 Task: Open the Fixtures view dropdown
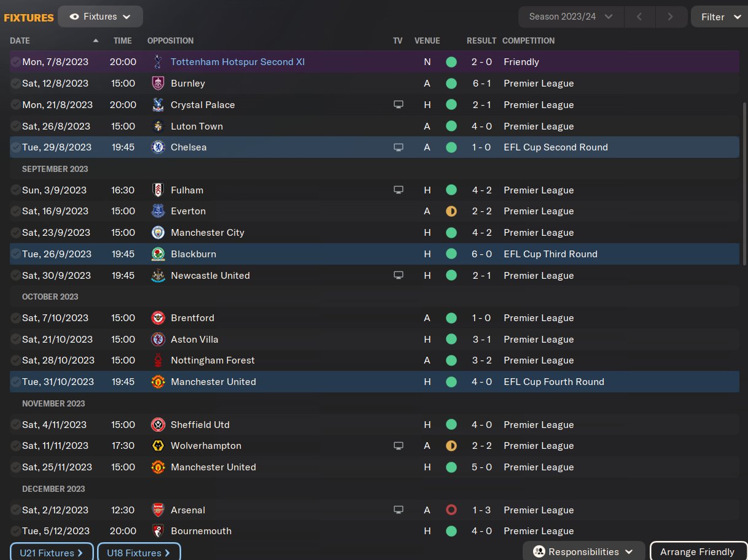tap(100, 17)
